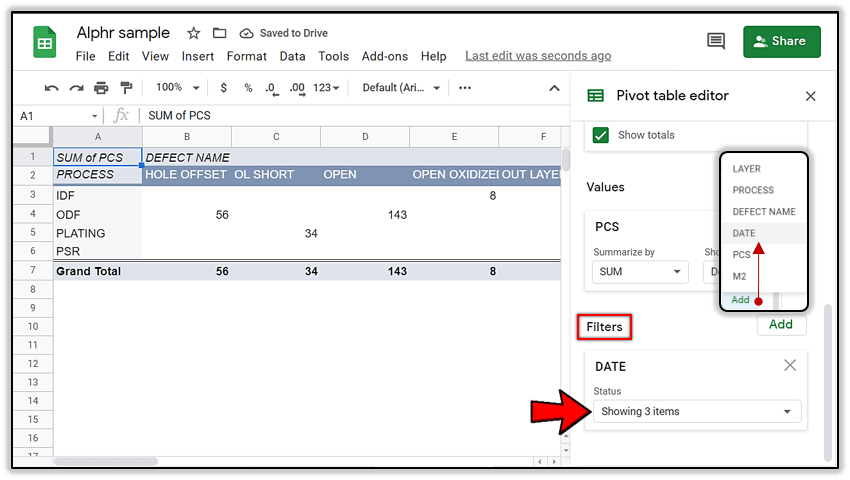Open the zoom 100% dropdown
The image size is (850, 480).
(x=176, y=88)
